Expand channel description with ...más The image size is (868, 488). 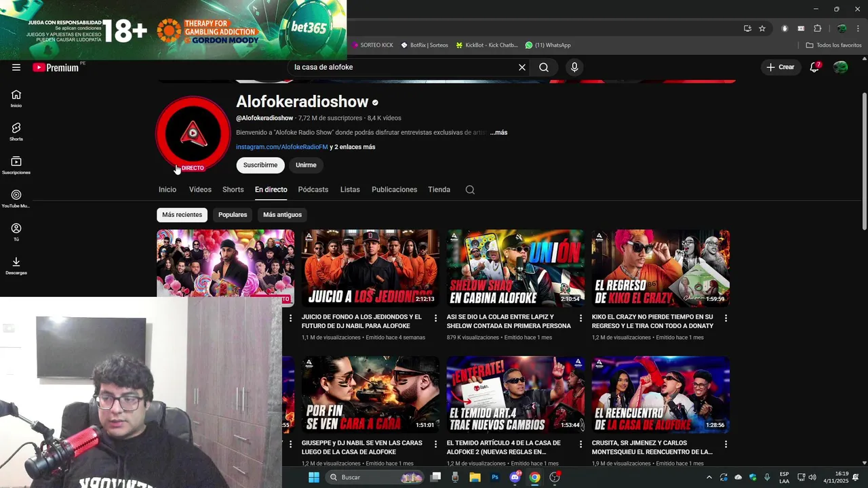[498, 133]
